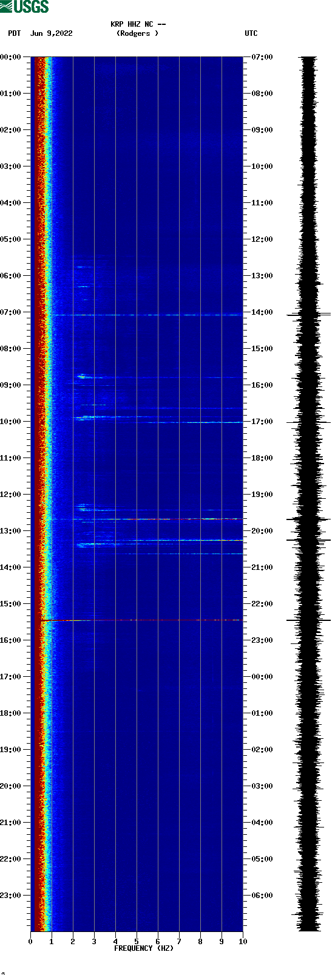Click the 10:00 PDT label on left axis

coord(10,422)
